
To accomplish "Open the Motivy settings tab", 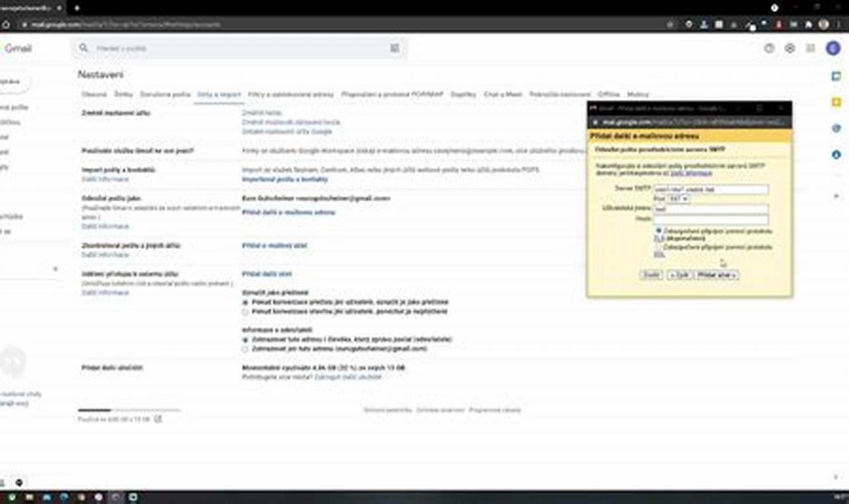I will coord(638,95).
